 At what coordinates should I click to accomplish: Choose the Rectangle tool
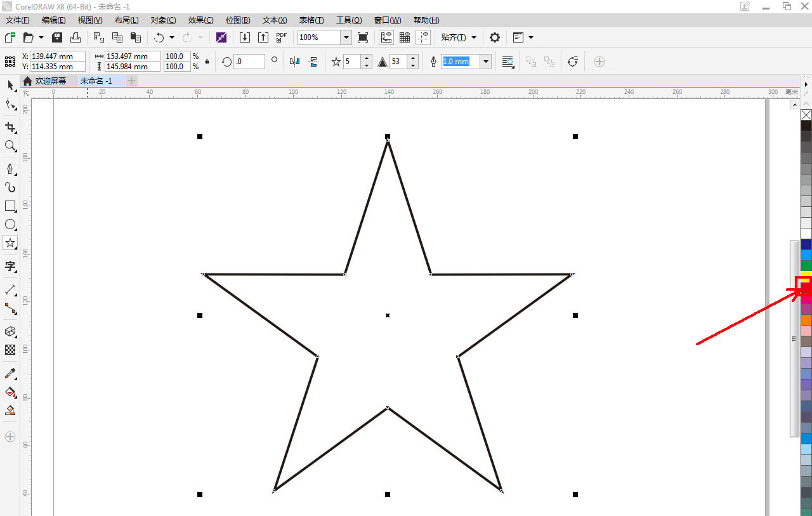(x=10, y=206)
